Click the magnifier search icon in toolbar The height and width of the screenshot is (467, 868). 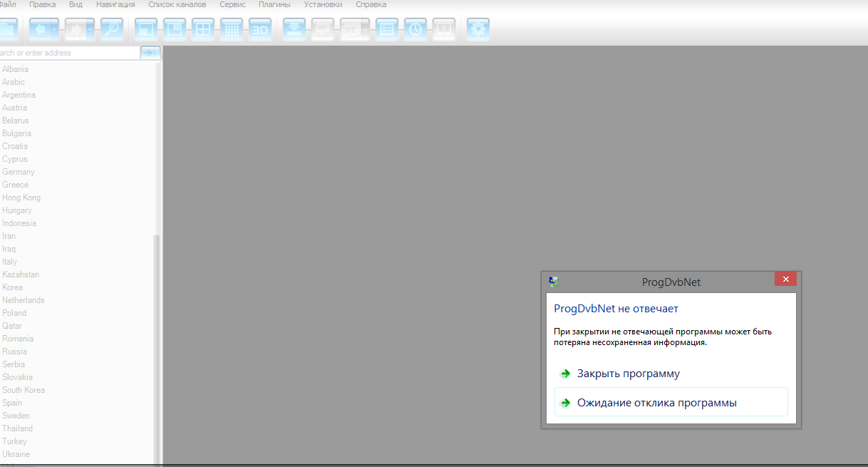tap(111, 30)
